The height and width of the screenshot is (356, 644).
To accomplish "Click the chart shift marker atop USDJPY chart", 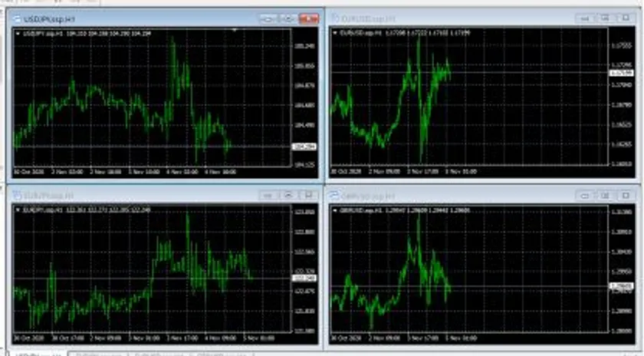I will [x=235, y=30].
